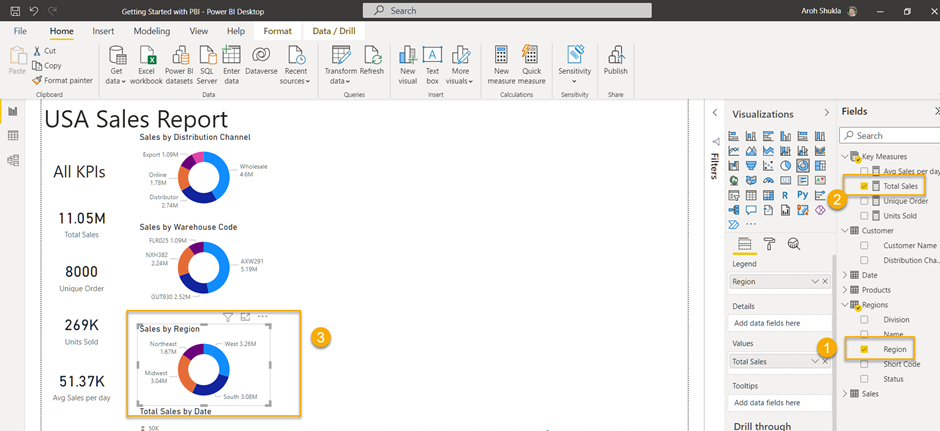
Task: Expand the Filters pane
Action: click(x=715, y=113)
